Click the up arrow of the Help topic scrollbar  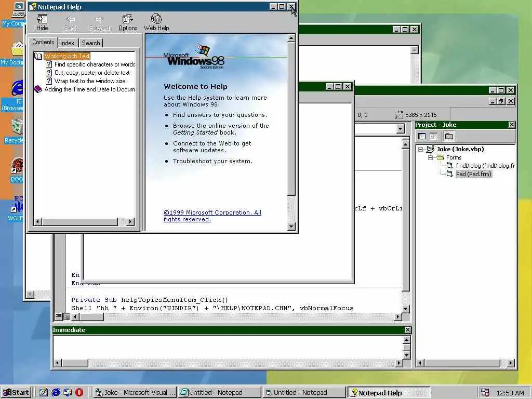291,38
